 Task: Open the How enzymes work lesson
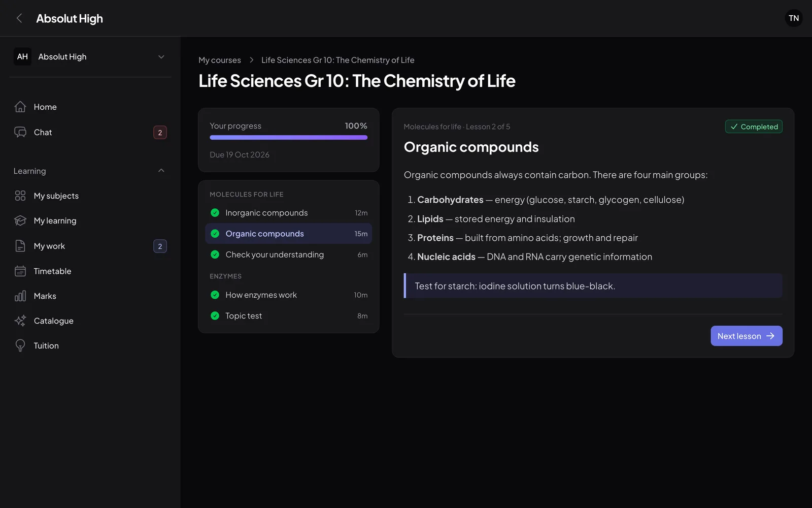click(288, 295)
